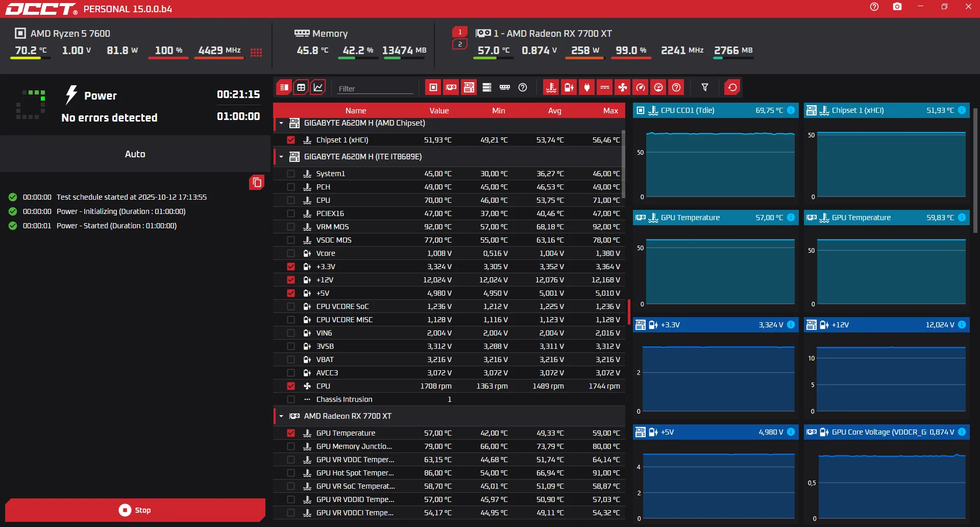
Task: Select GPU 2 in the GPU selector
Action: (x=460, y=44)
